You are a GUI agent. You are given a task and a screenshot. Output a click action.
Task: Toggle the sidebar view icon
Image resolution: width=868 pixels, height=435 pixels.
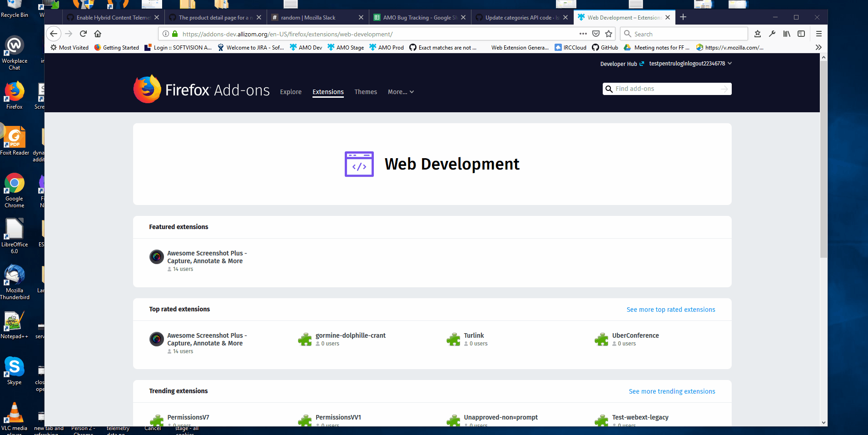pyautogui.click(x=801, y=34)
